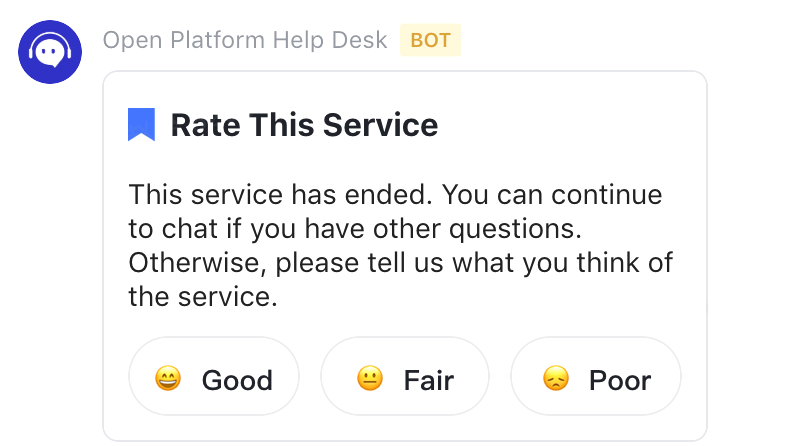Rate the service as Poor

pos(596,380)
